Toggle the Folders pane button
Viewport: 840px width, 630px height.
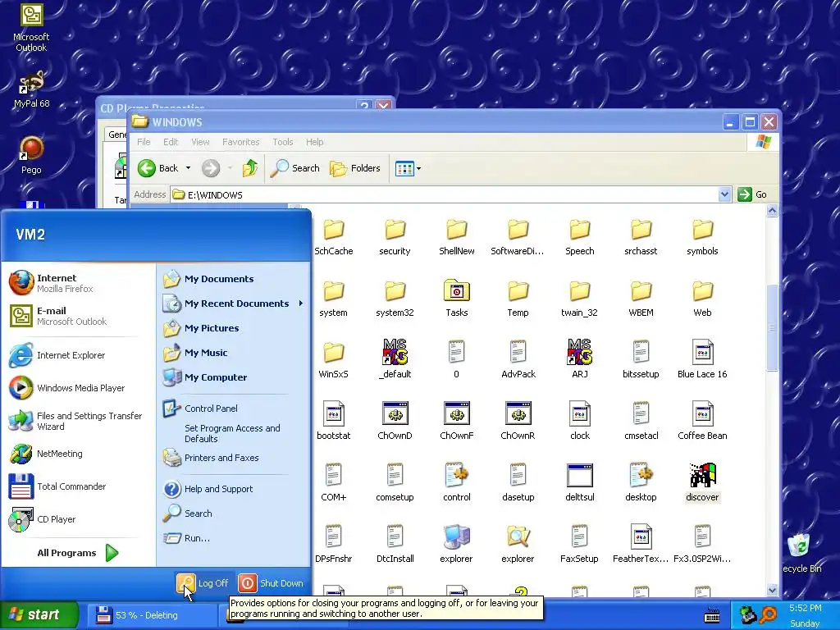pyautogui.click(x=354, y=168)
